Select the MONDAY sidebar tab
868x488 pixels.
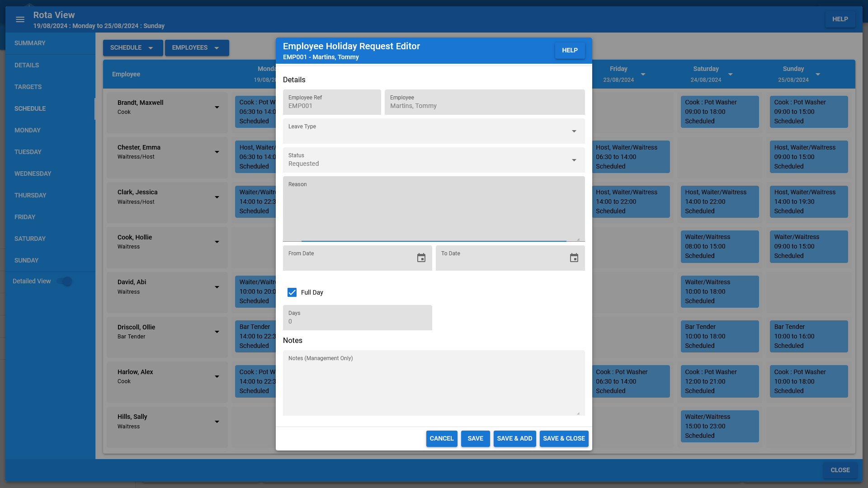click(50, 131)
